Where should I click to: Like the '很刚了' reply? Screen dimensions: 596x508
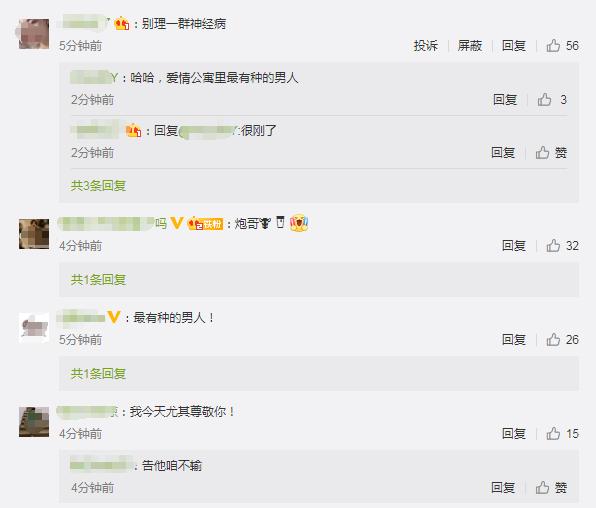coord(551,153)
